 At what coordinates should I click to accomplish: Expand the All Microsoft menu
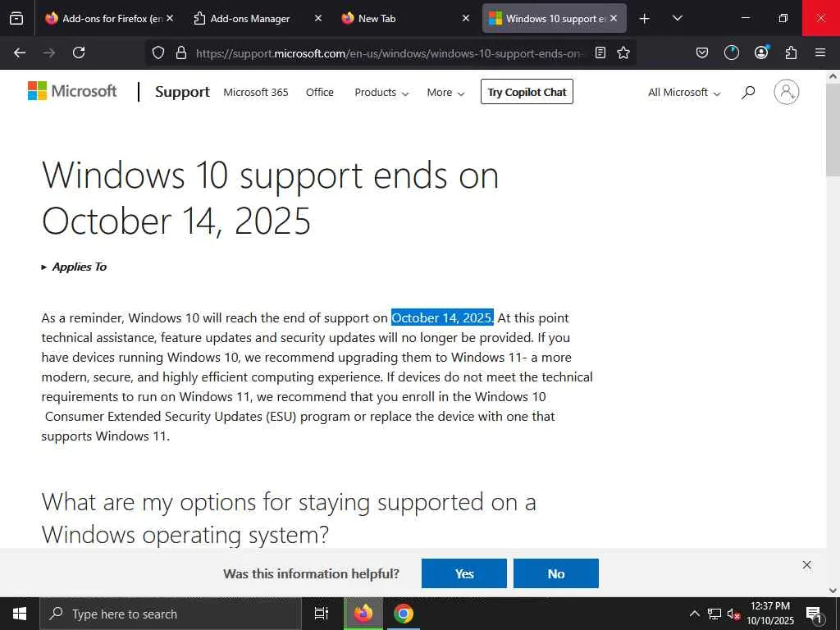click(684, 92)
